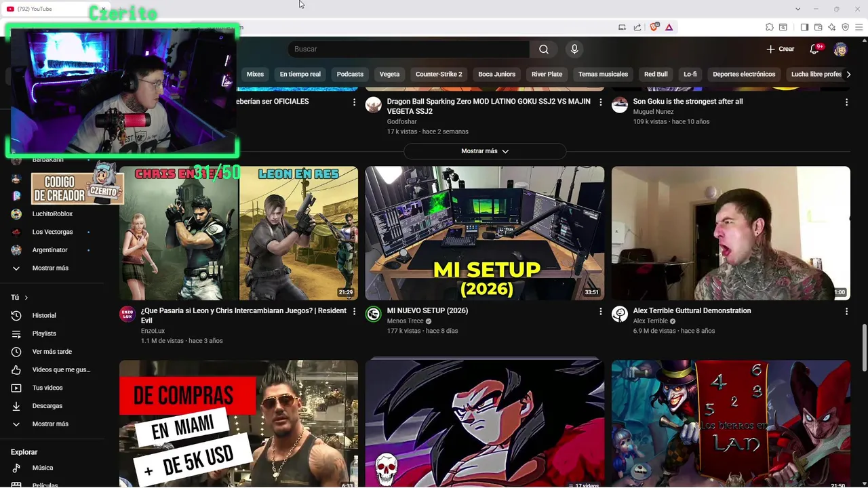
Task: Click Menos Trece channel avatar
Action: point(374,314)
